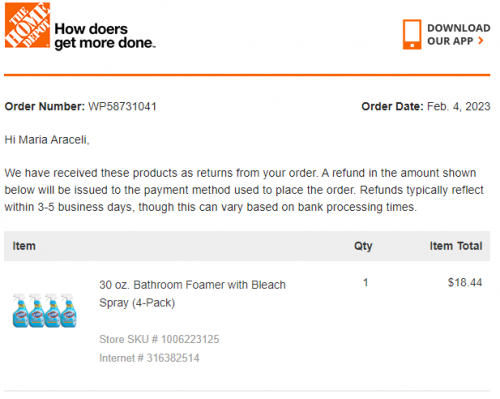
Task: Click the Spray (4-Pack) text line
Action: (137, 303)
